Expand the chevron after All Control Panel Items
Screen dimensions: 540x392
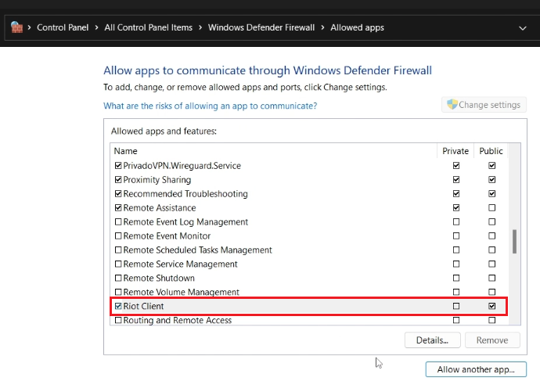[200, 28]
